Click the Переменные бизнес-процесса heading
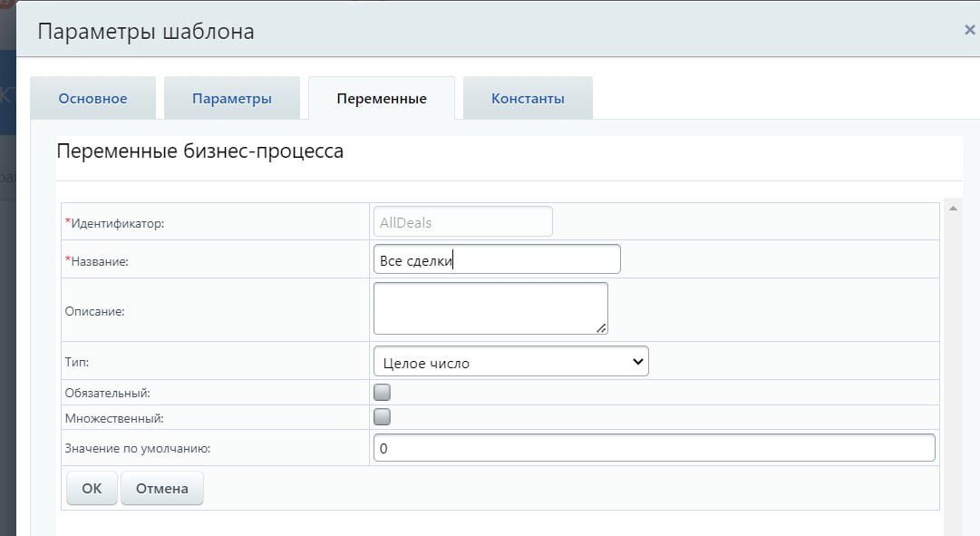The width and height of the screenshot is (980, 536). [199, 151]
